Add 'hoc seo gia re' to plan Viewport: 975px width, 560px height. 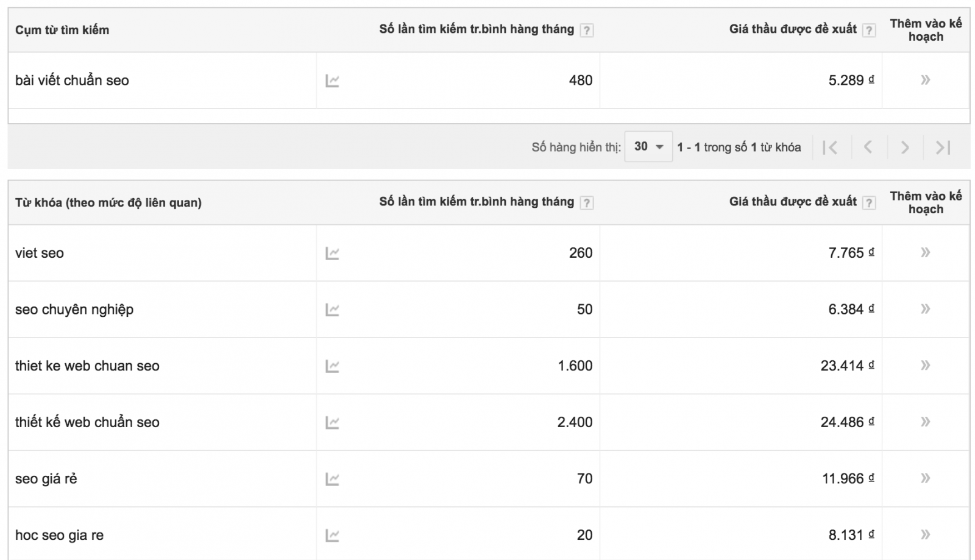pos(925,534)
